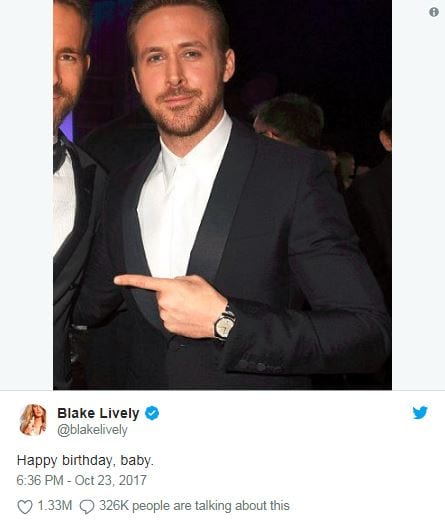Open Twitter via the blue bird logo

pos(420,413)
